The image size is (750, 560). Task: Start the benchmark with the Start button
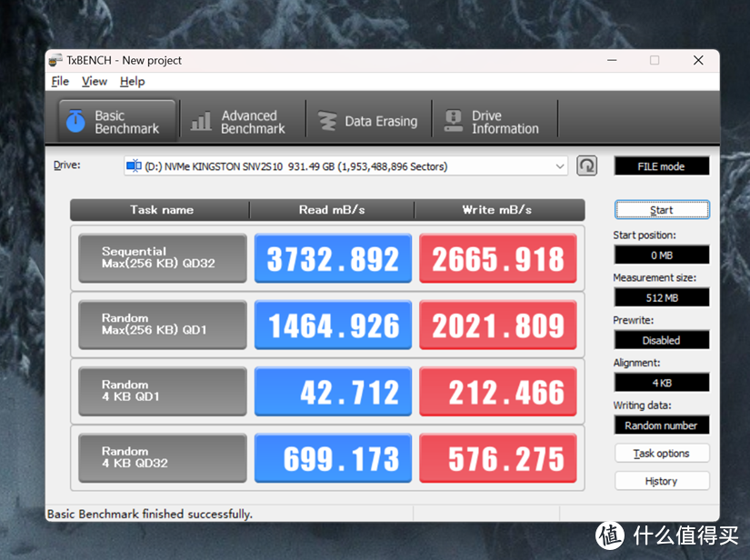point(662,210)
